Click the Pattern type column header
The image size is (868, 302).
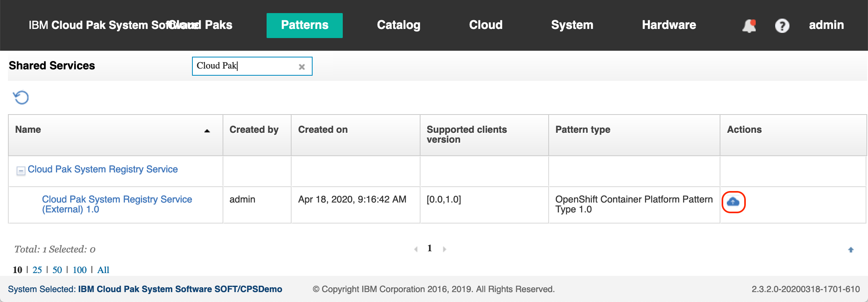tap(634, 135)
